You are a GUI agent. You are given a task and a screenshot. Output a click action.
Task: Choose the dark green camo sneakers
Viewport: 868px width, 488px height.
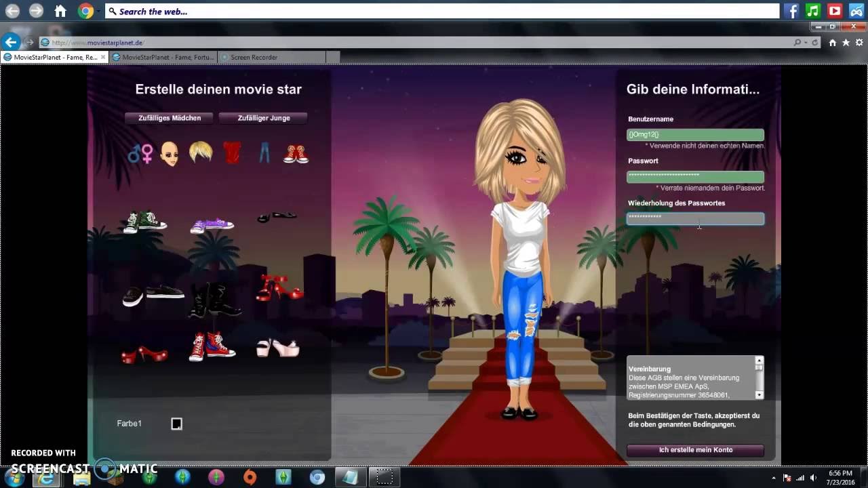pos(144,222)
